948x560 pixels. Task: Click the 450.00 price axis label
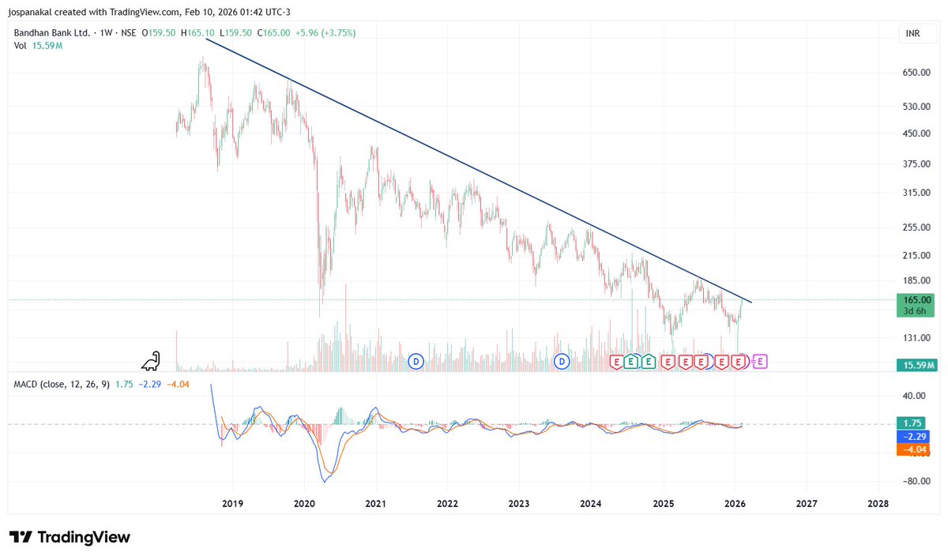click(916, 133)
